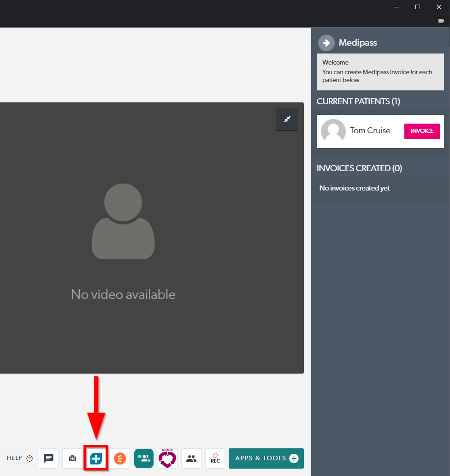This screenshot has height=476, width=450.
Task: Click the orange Coviu app icon
Action: 120,458
